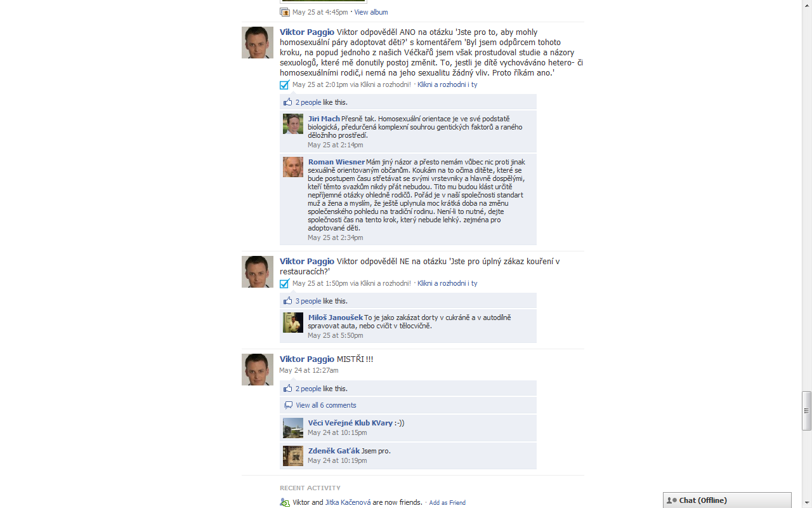Open Zdeněk Gaťák's avatar thumbnail
Image resolution: width=812 pixels, height=508 pixels.
click(293, 456)
